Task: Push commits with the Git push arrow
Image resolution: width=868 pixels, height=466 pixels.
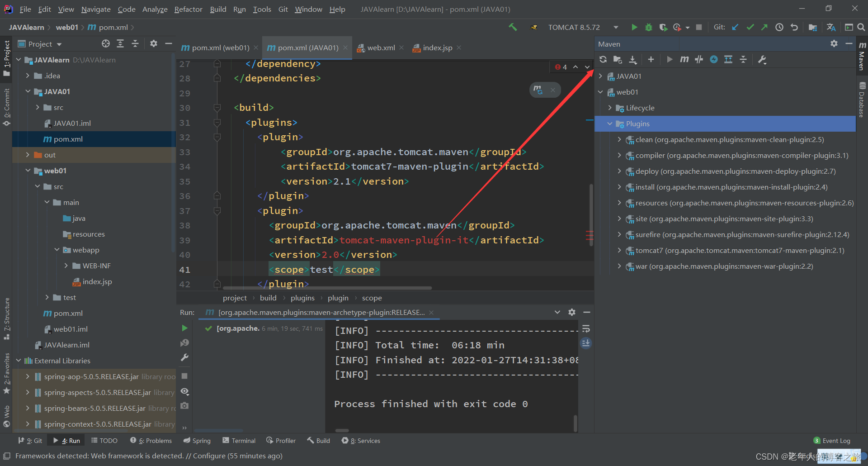Action: pos(764,27)
